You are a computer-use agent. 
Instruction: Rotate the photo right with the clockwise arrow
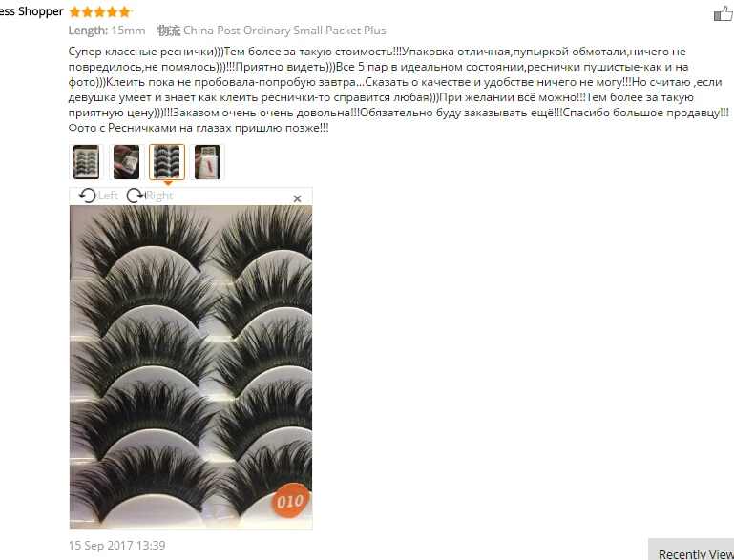136,196
